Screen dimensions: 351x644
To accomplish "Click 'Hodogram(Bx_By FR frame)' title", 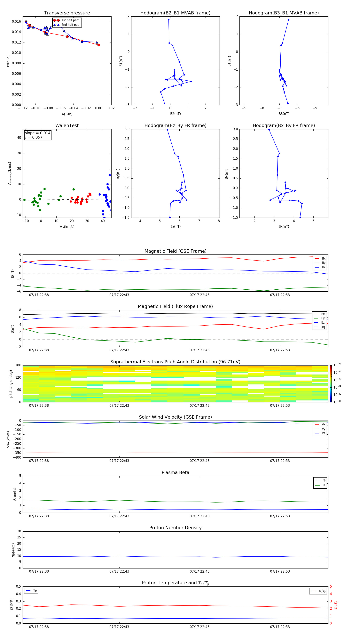I will pos(284,125).
